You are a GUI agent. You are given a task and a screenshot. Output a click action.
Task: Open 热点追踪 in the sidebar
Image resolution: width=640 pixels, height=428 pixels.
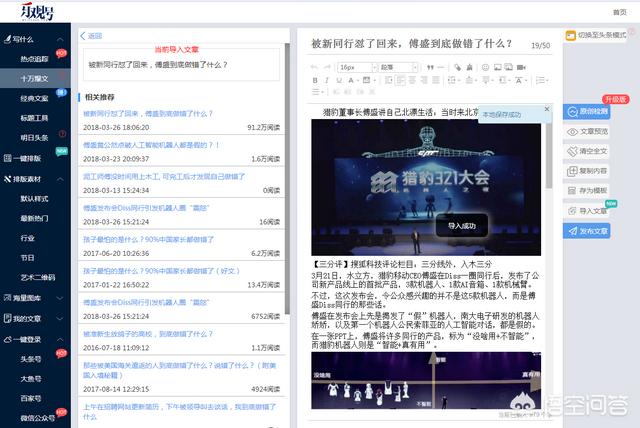point(34,59)
